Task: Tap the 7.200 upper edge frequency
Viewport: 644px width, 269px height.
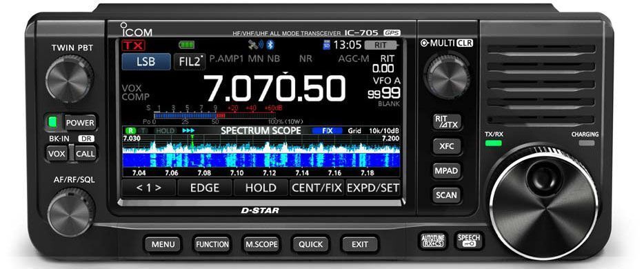Action: click(x=390, y=139)
